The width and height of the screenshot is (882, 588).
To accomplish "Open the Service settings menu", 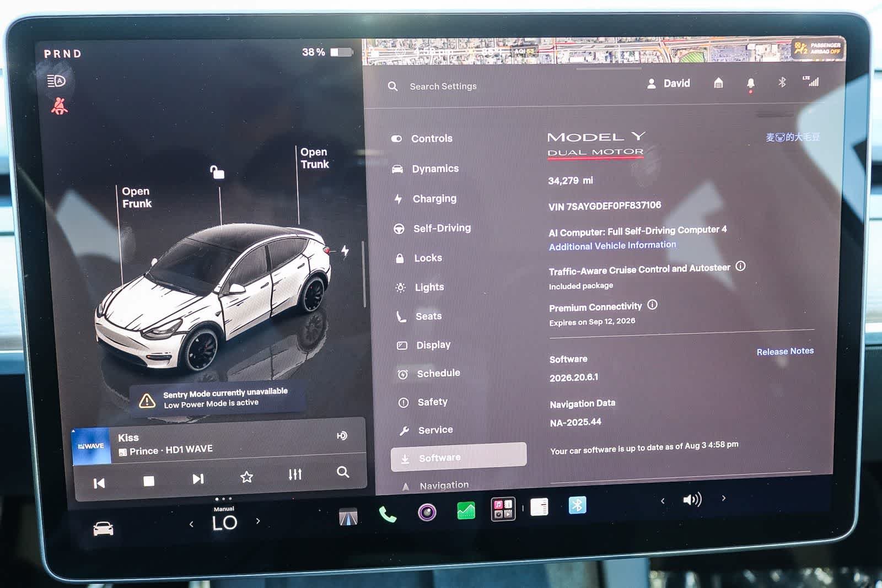I will tap(426, 430).
